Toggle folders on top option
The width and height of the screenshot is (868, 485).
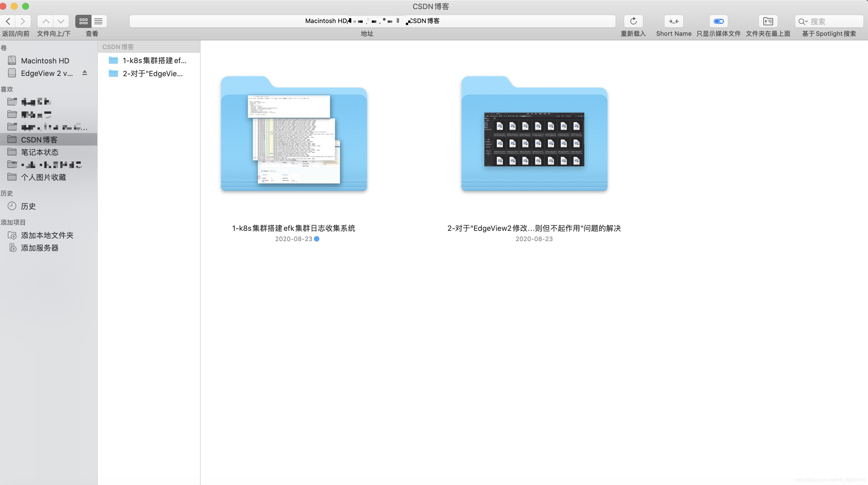pyautogui.click(x=768, y=21)
